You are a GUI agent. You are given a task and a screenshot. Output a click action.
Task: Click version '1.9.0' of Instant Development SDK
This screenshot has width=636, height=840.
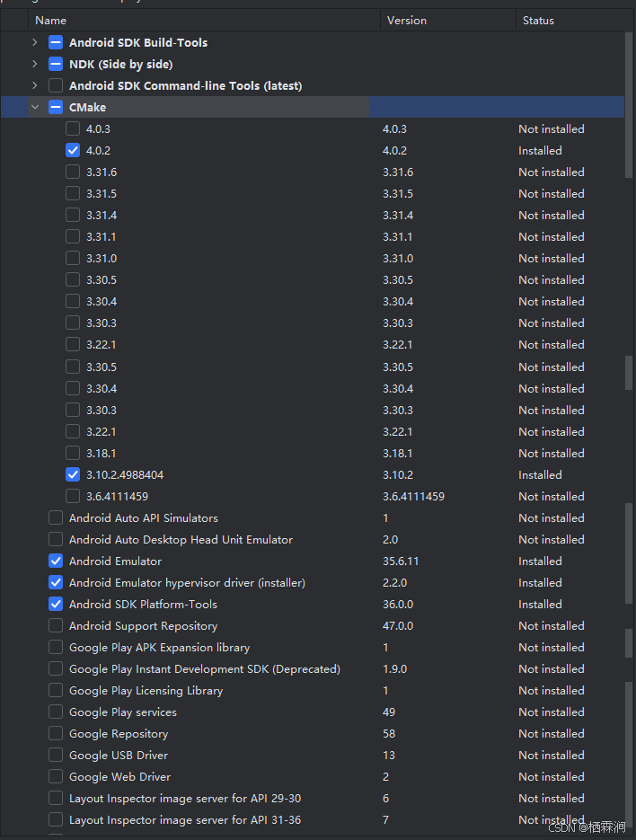[x=395, y=668]
